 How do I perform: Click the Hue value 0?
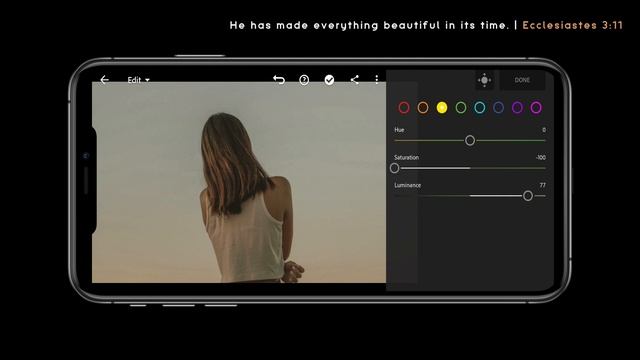tap(544, 130)
